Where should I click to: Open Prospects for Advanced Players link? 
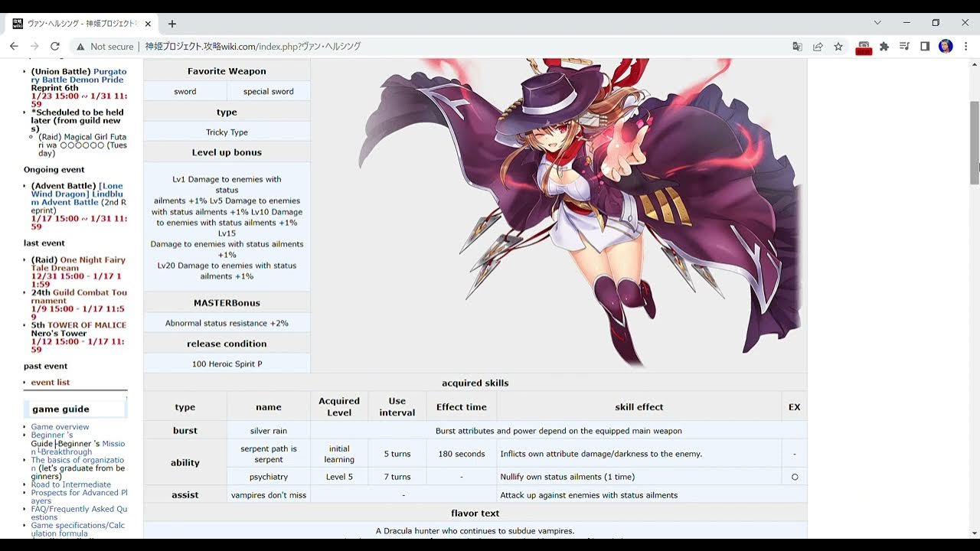(79, 497)
